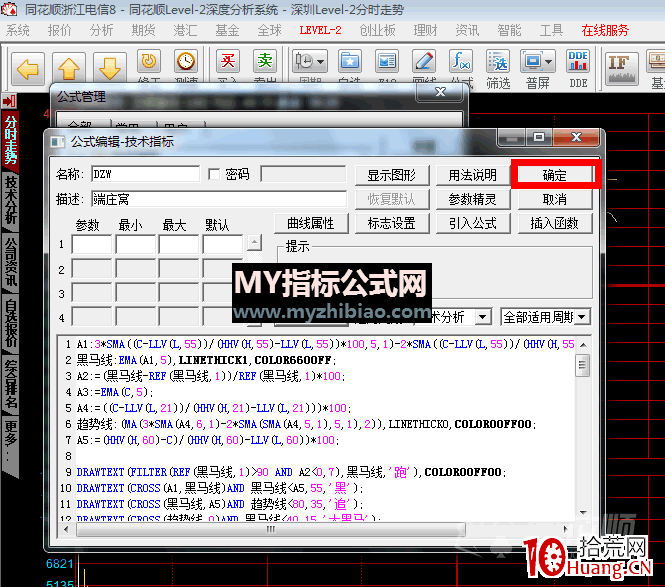The width and height of the screenshot is (665, 587).
Task: Open the 系统 menu
Action: pos(18,30)
